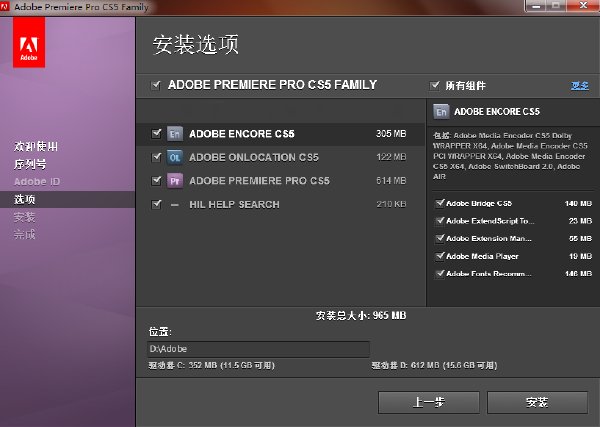The image size is (600, 427).
Task: Uncheck the Adobe Fonts Recomm... component
Action: tap(440, 274)
